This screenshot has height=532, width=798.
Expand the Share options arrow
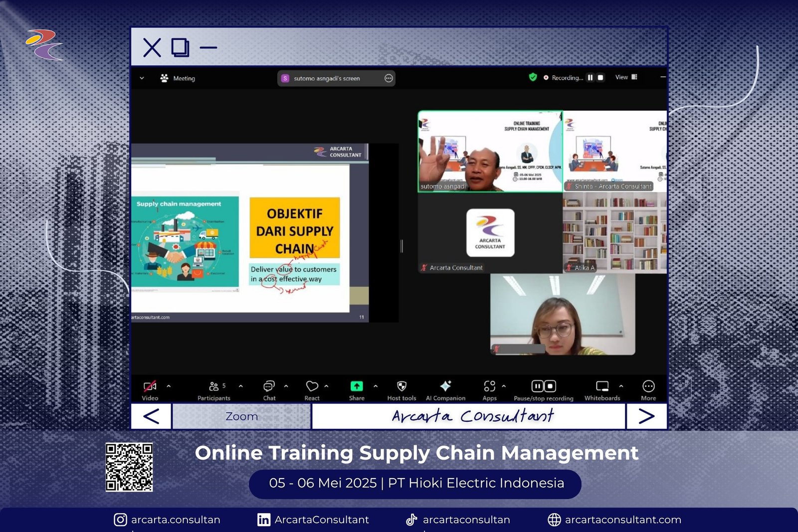(x=376, y=386)
